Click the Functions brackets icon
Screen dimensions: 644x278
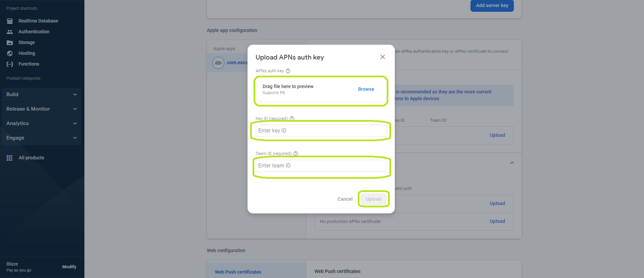(10, 64)
